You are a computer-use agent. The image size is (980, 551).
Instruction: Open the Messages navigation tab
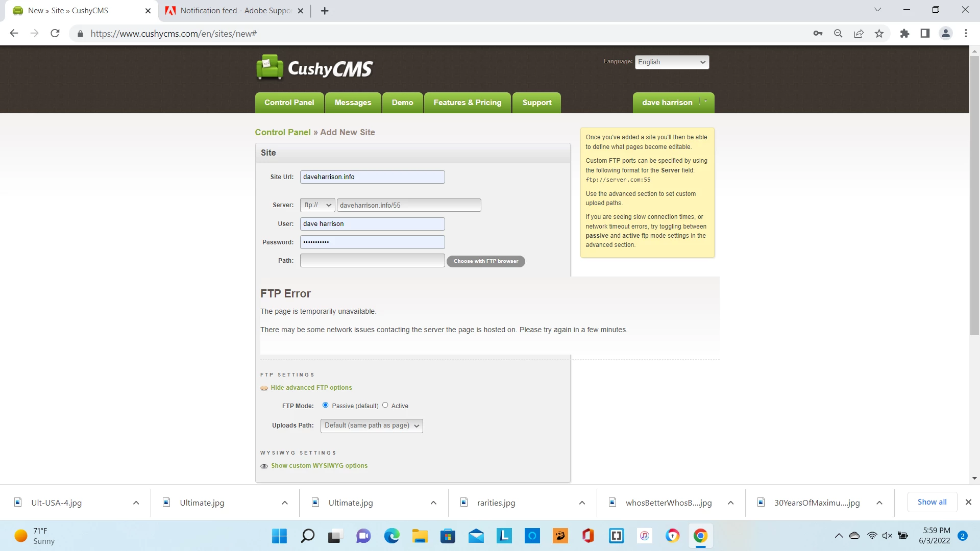pos(353,103)
